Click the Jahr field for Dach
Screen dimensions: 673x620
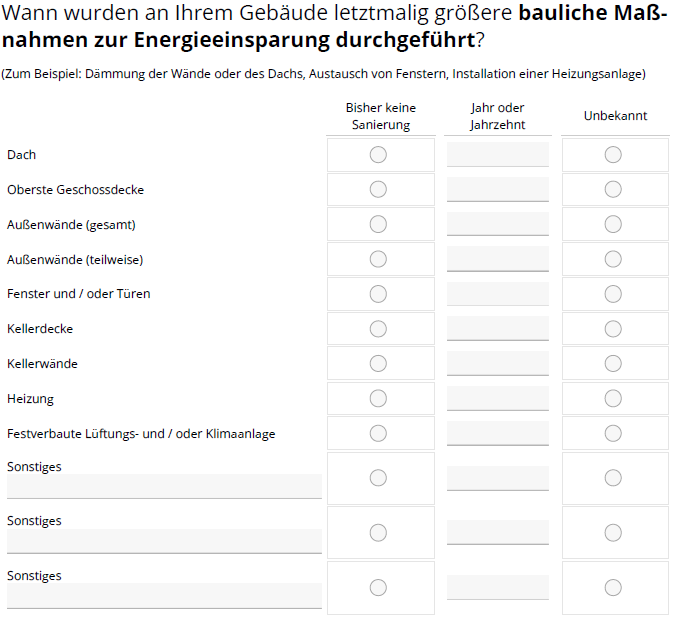coord(497,154)
